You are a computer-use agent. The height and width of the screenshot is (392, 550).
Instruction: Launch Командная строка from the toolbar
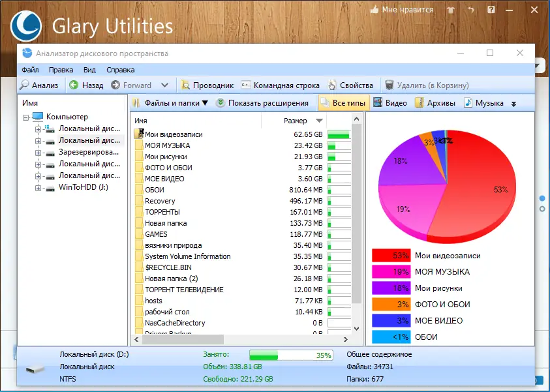click(281, 85)
